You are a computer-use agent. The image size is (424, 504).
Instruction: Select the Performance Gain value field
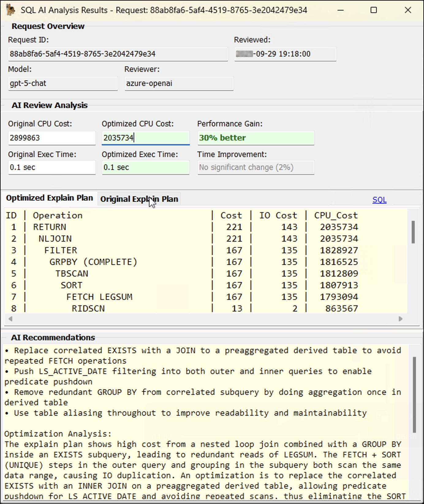coord(256,138)
